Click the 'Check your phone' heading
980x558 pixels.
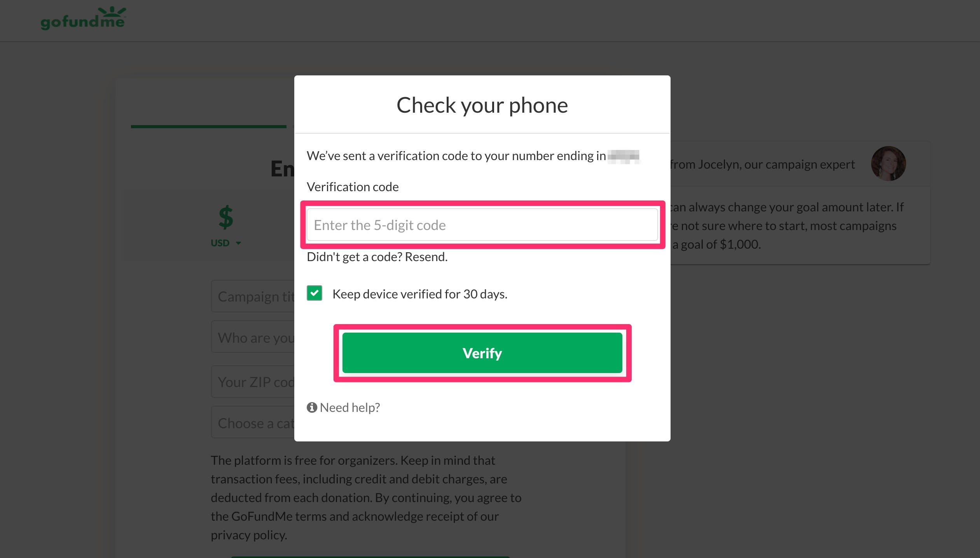[482, 105]
